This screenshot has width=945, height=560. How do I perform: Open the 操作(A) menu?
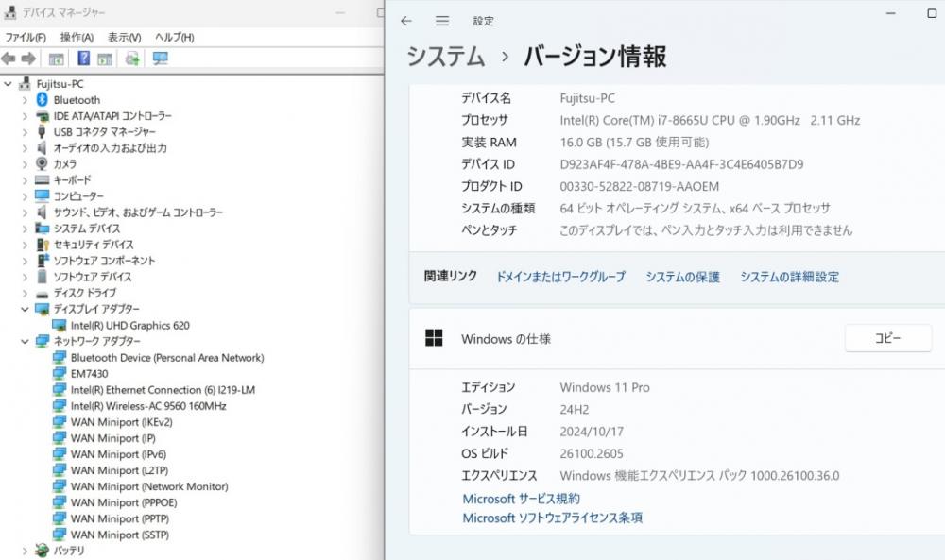tap(77, 38)
